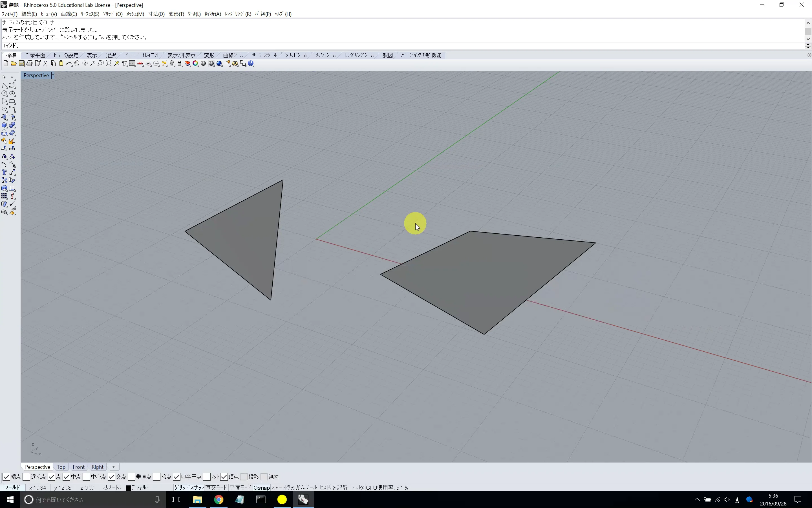Enable the 中心点 osnap checkbox
This screenshot has width=812, height=508.
[x=86, y=476]
